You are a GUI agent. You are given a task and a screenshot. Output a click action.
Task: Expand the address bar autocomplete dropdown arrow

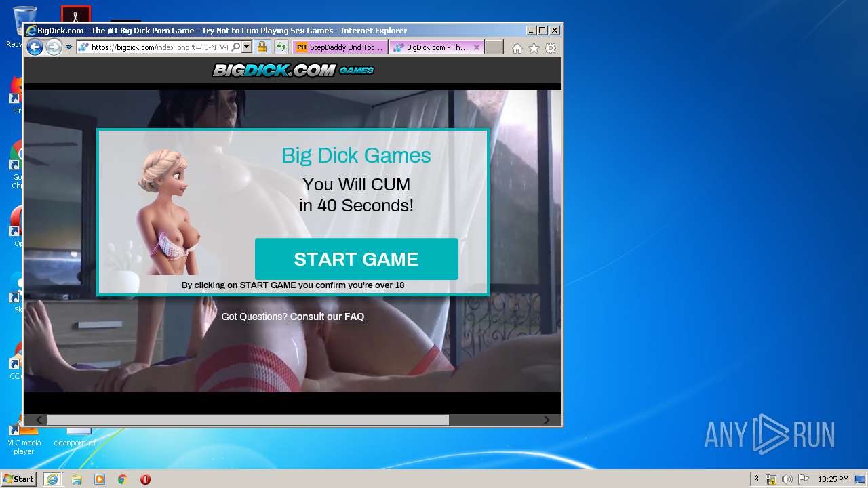point(247,47)
